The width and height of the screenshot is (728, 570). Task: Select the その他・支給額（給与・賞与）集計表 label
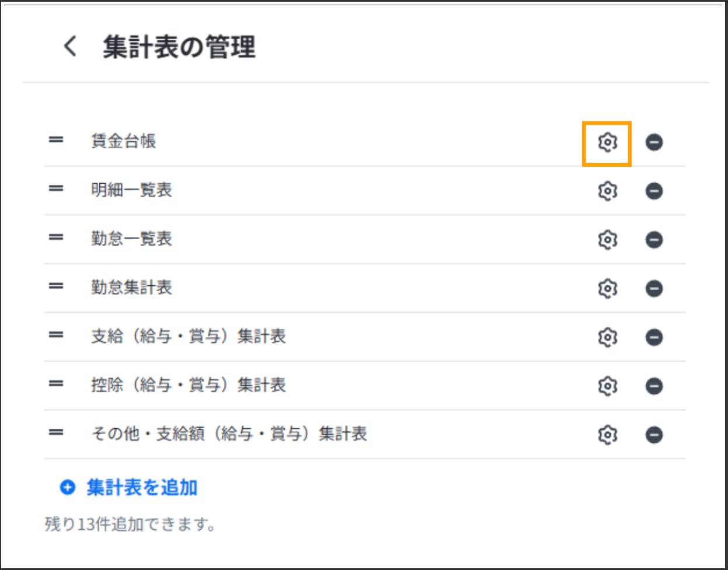(229, 434)
